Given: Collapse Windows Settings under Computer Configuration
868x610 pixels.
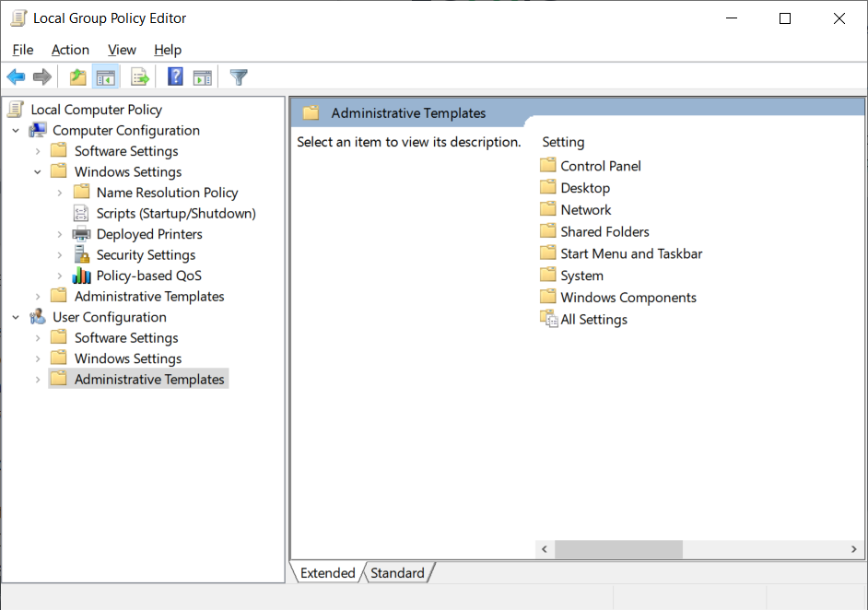Looking at the screenshot, I should 38,172.
